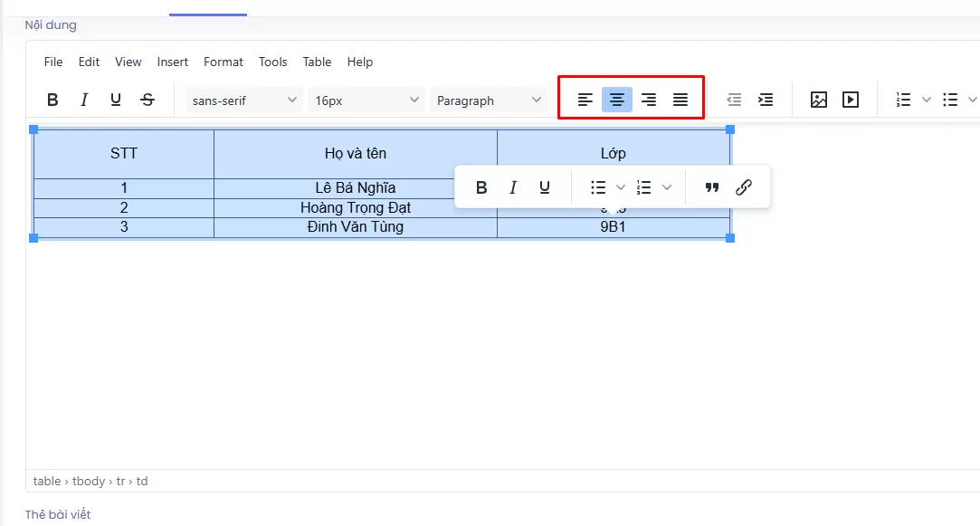Image resolution: width=980 pixels, height=526 pixels.
Task: Open the Insert menu
Action: (x=173, y=62)
